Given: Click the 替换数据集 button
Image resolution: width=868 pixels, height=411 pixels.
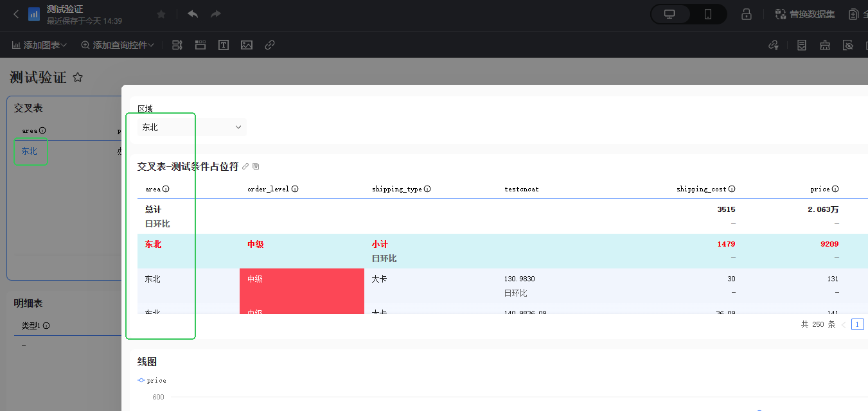Looking at the screenshot, I should point(805,14).
